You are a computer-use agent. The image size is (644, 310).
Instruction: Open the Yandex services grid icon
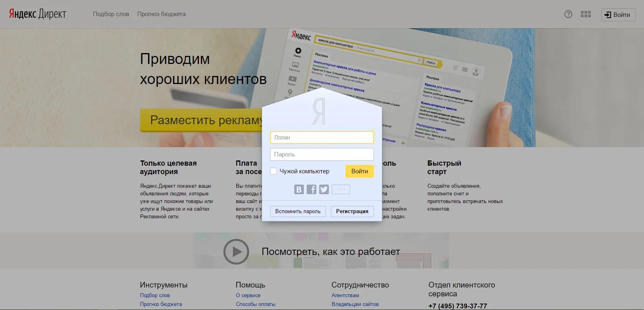click(x=586, y=14)
